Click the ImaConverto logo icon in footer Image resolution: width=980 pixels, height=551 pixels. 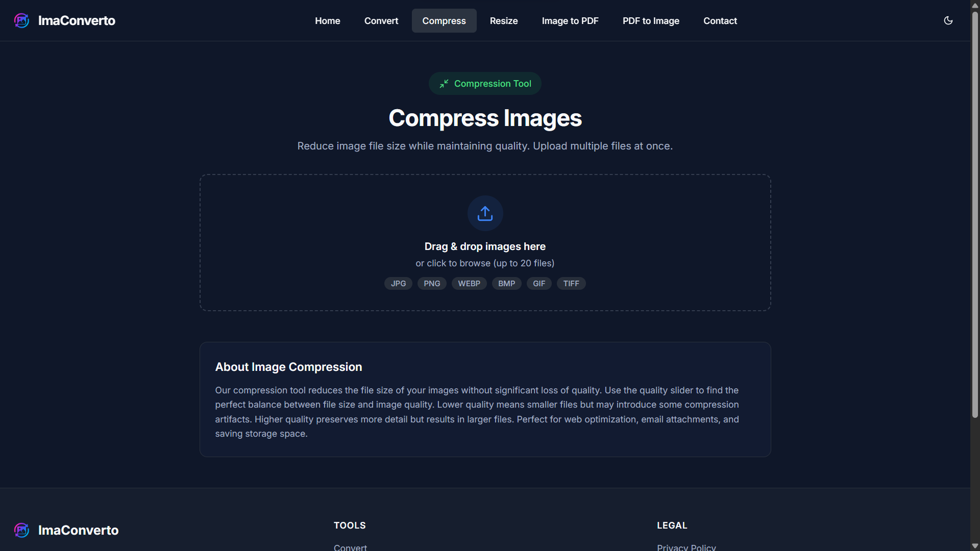tap(21, 530)
